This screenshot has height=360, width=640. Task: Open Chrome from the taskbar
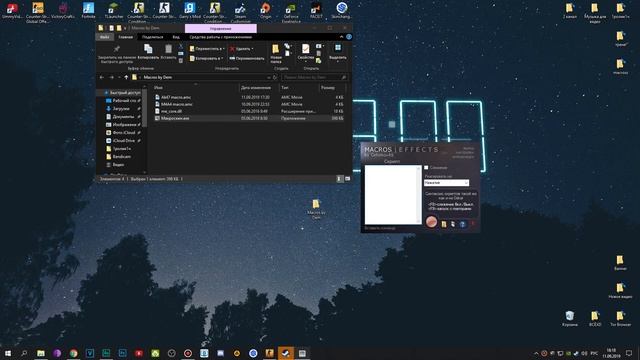tap(73, 353)
